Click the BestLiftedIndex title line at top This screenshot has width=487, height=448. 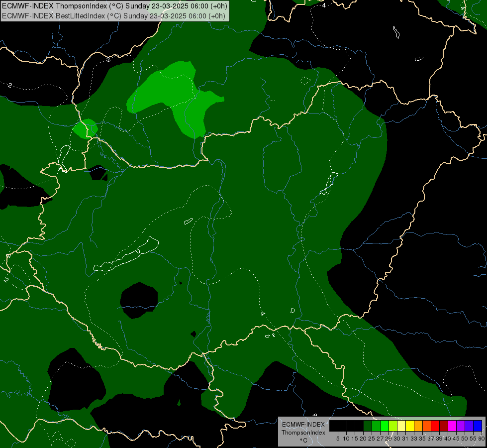coord(114,16)
